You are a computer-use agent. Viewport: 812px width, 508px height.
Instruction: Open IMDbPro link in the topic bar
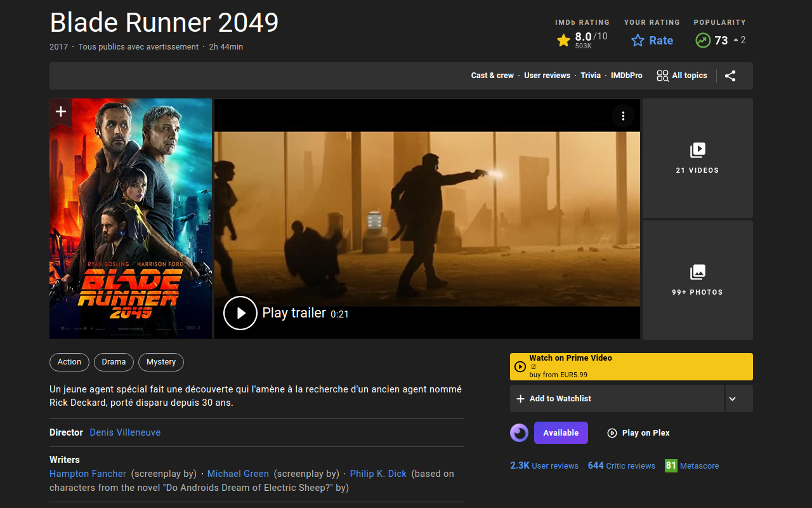coord(627,76)
